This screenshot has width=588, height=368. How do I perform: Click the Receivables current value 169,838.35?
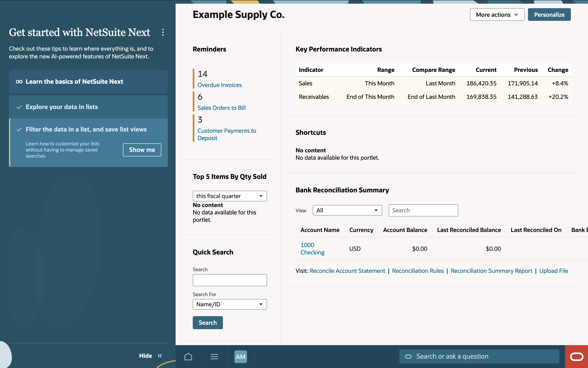[x=481, y=97]
